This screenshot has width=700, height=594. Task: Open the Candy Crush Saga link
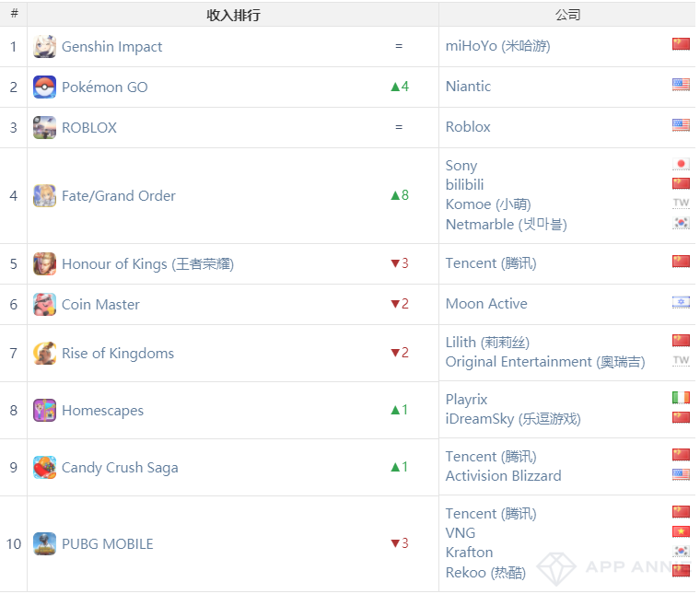click(x=120, y=468)
